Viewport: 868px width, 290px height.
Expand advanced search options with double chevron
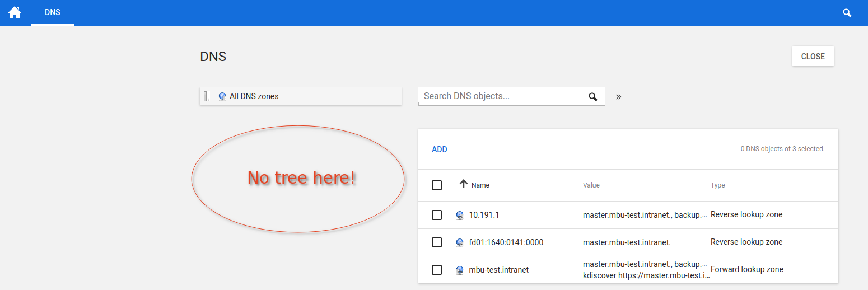click(x=618, y=96)
